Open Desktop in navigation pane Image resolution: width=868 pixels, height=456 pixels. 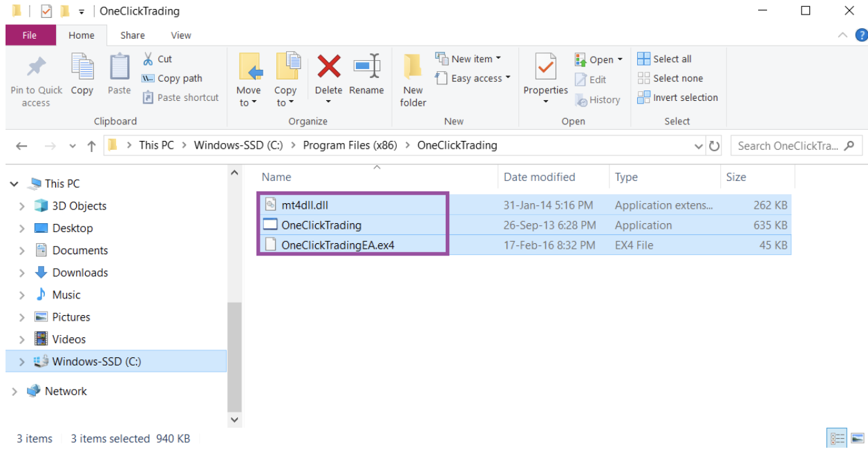pos(73,228)
